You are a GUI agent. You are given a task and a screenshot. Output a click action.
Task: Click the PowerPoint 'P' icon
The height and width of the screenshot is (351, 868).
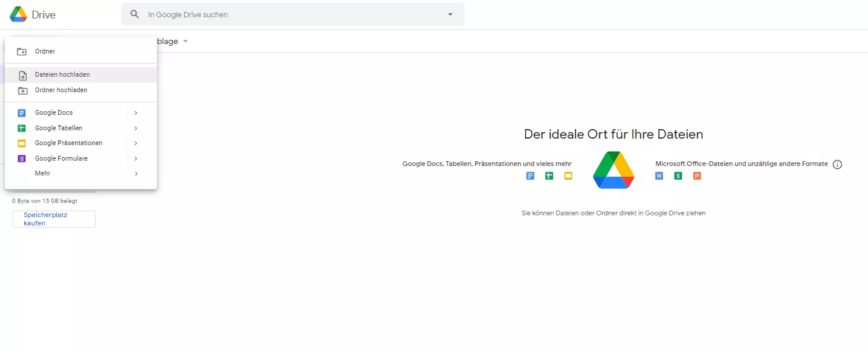click(x=697, y=176)
